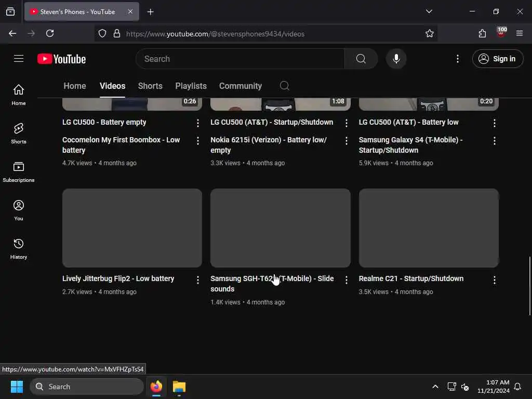Open File Explorer from taskbar
Viewport: 532px width, 399px height.
[x=179, y=387]
